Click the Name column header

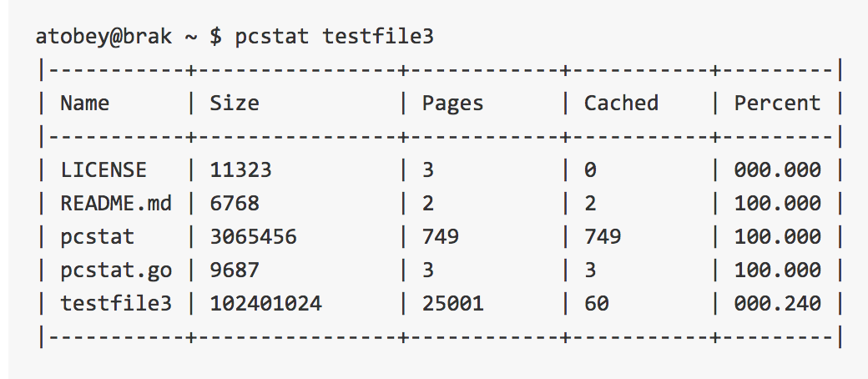pos(84,104)
